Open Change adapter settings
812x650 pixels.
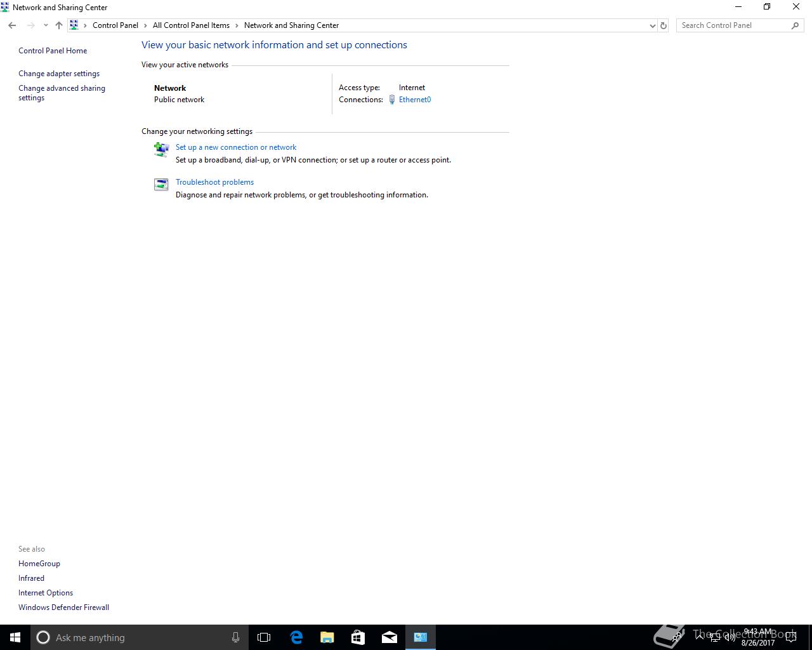point(59,74)
